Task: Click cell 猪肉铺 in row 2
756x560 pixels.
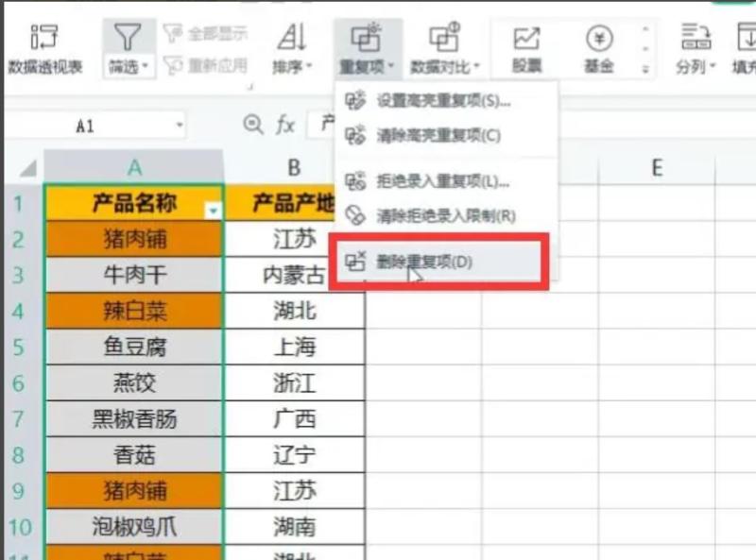Action: pos(134,239)
